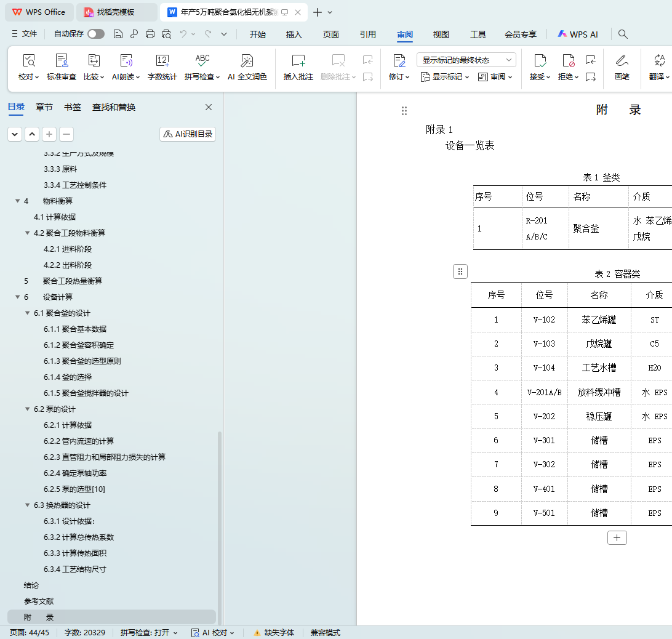
Task: Collapse the 6.1 聚合釜的设计 tree node
Action: click(28, 313)
